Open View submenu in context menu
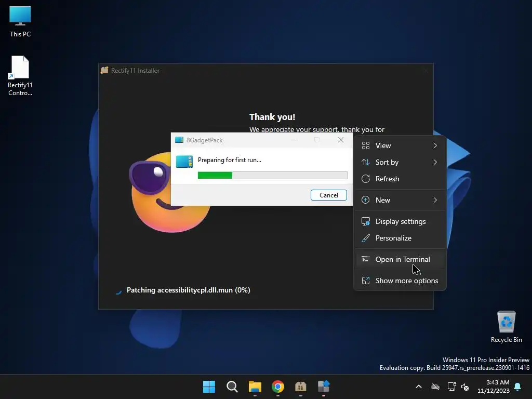Image resolution: width=532 pixels, height=399 pixels. pyautogui.click(x=400, y=145)
